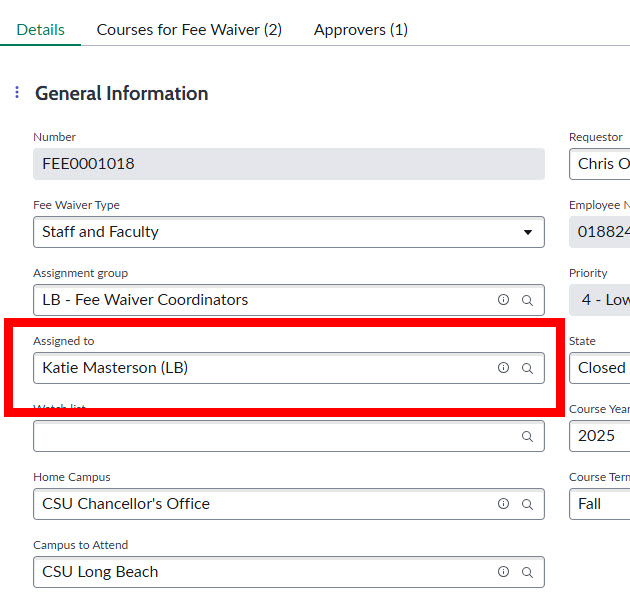Click the Number field FEE0001018
Viewport: 630px width, 616px height.
288,164
